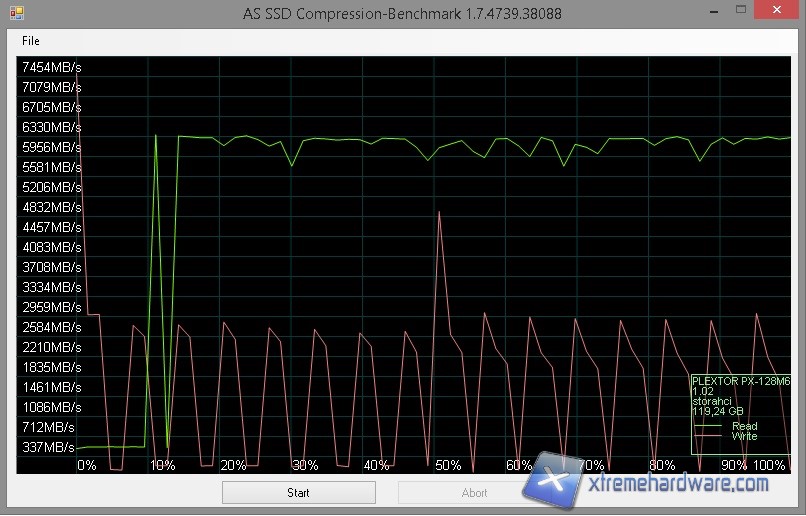
Task: Click the red Write line sample in legend
Action: tap(708, 437)
